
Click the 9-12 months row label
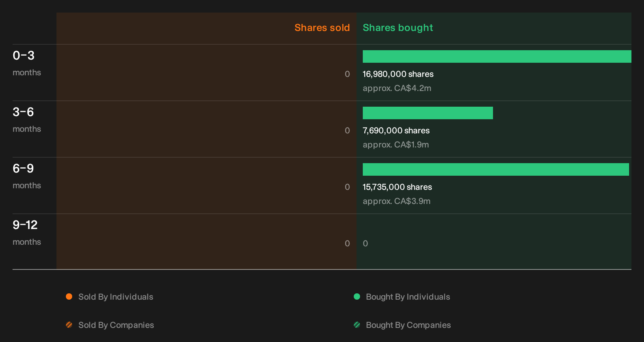27,233
